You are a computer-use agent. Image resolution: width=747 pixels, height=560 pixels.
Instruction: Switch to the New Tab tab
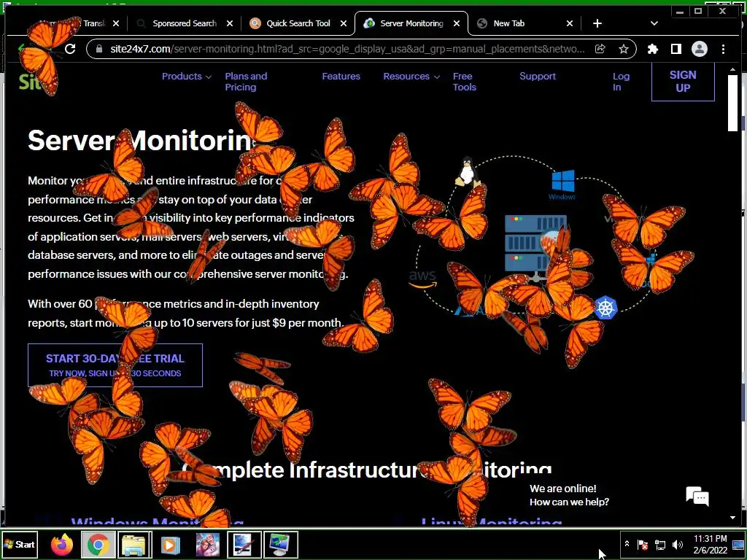[x=508, y=23]
